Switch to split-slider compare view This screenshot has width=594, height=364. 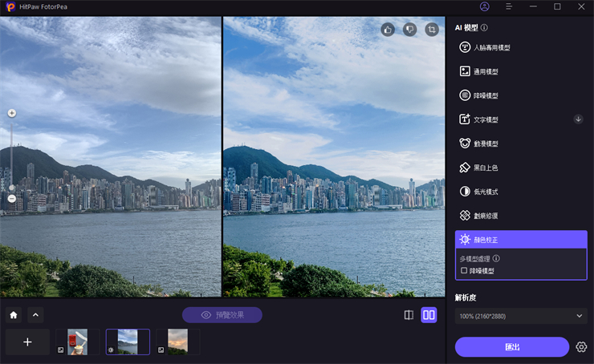click(409, 315)
